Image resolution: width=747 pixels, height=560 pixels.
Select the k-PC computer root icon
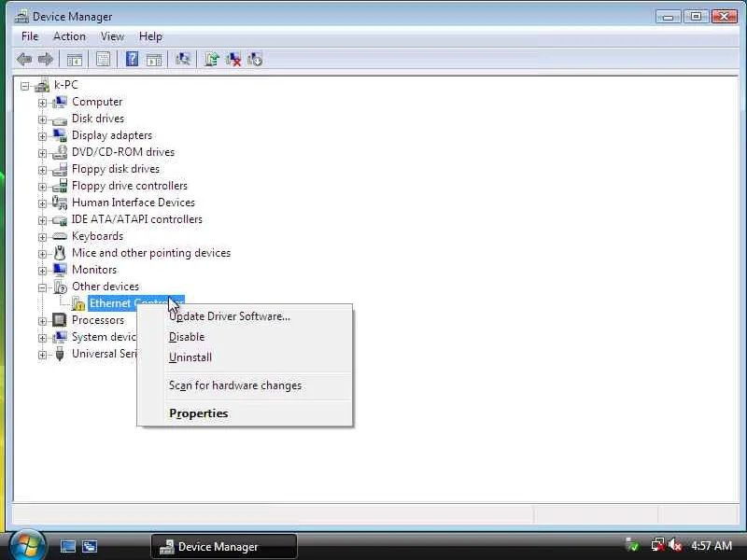(42, 85)
